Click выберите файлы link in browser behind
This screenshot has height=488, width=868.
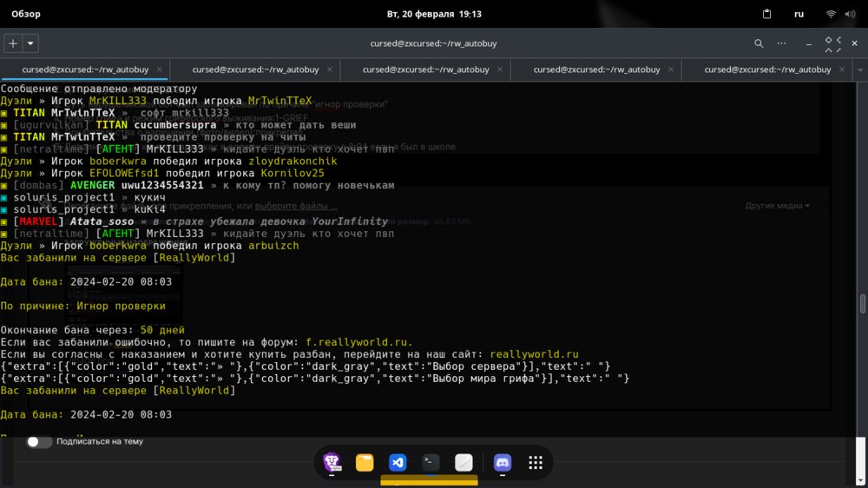pyautogui.click(x=296, y=206)
